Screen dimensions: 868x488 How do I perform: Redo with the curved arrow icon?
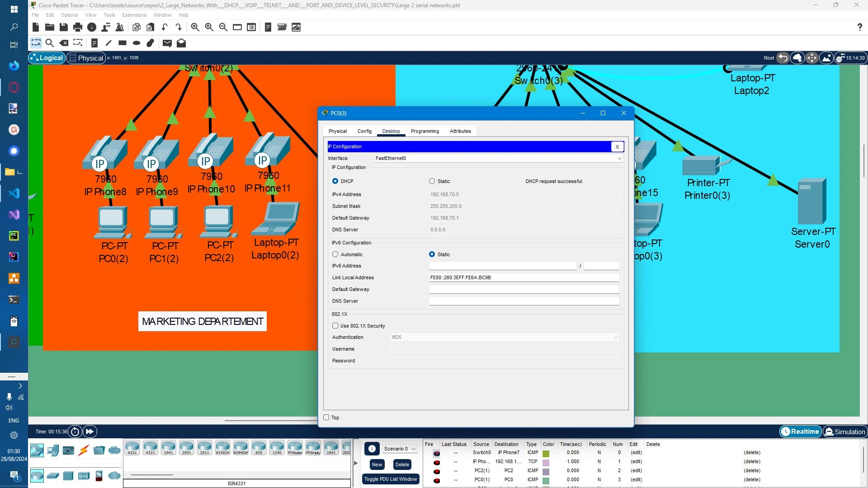point(179,27)
